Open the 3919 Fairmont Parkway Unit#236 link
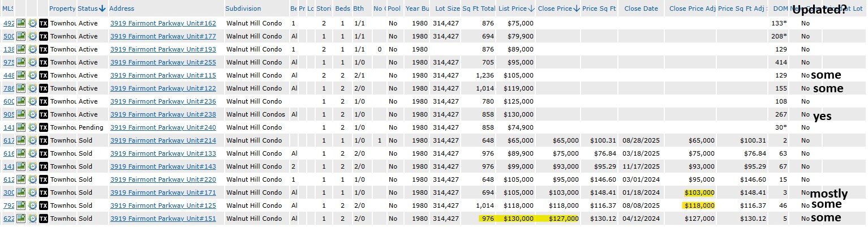The height and width of the screenshot is (227, 868). 163,101
